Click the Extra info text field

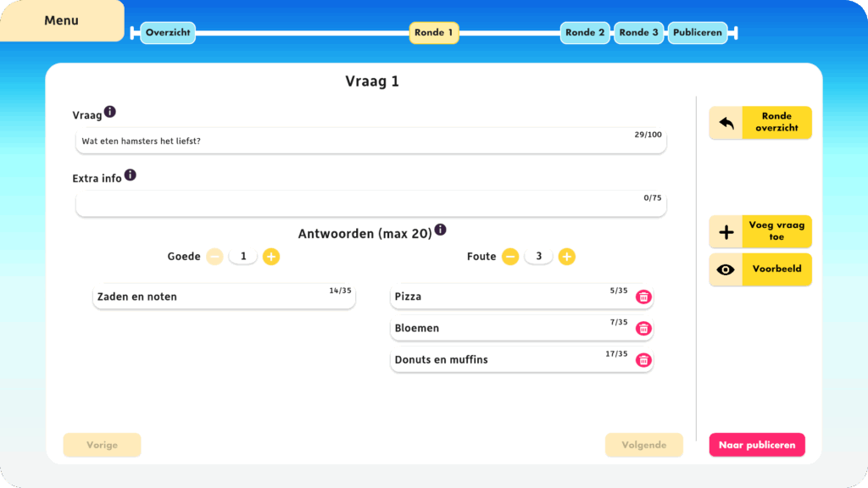(370, 204)
